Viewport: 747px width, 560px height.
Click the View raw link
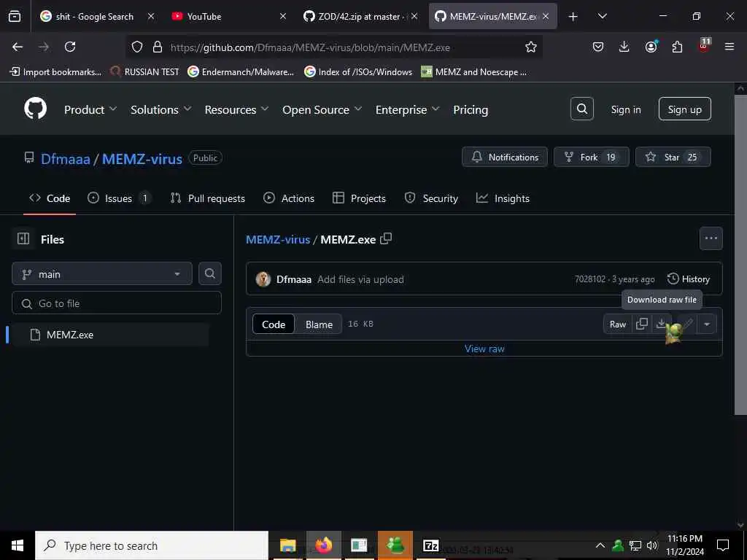coord(484,349)
